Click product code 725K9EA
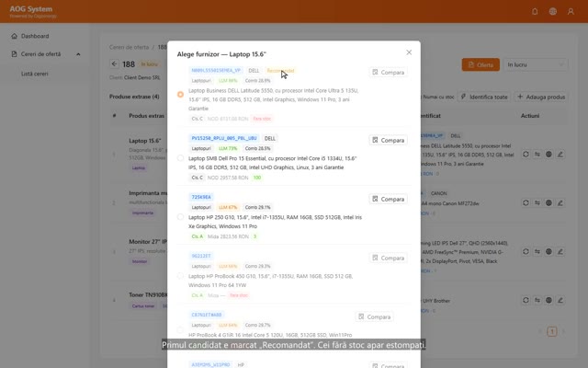Screen dimensions: 588x368 201,197
